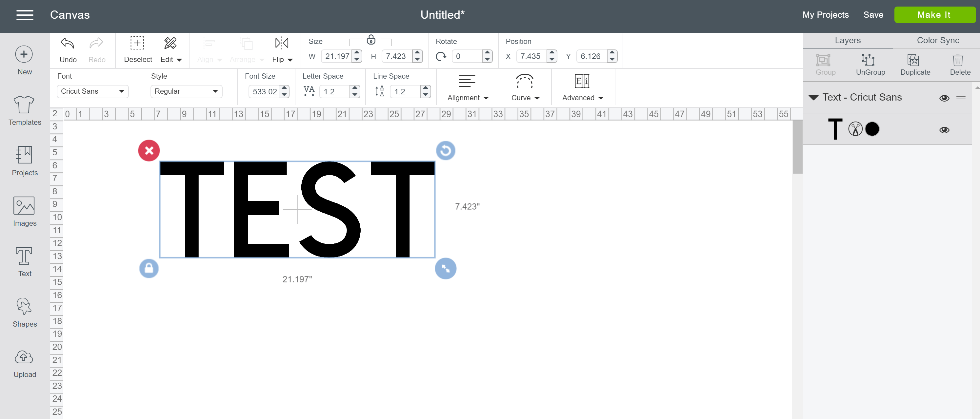The width and height of the screenshot is (980, 419).
Task: Click the Save link
Action: coord(873,15)
